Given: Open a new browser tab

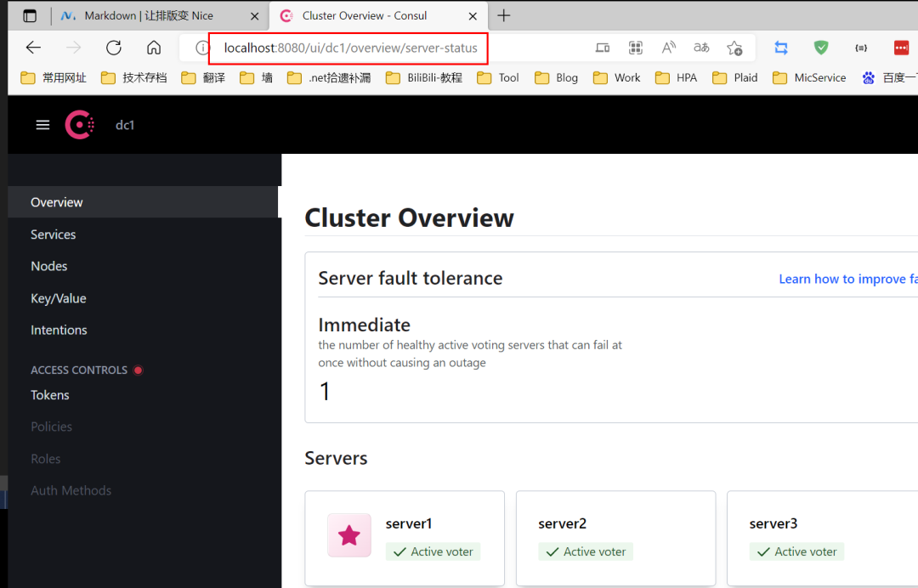Looking at the screenshot, I should point(503,16).
